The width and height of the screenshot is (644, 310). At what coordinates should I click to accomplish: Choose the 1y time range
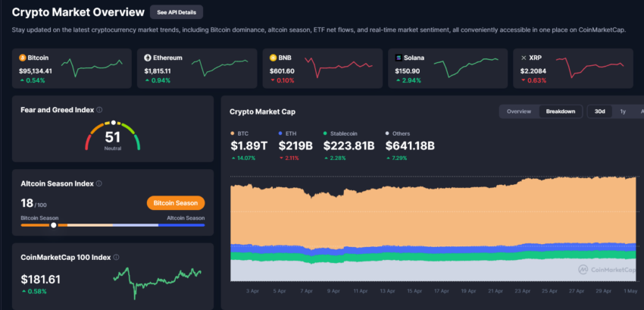(x=623, y=111)
